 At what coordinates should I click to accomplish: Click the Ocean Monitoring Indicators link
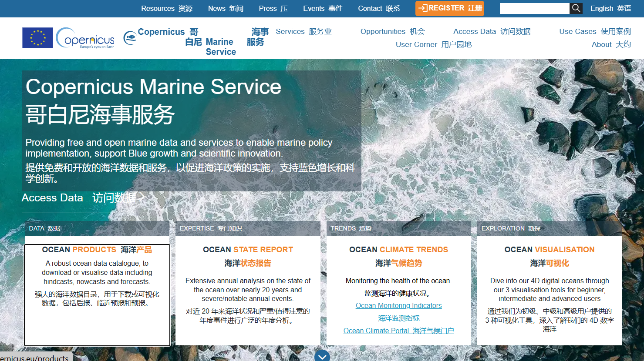pos(398,306)
